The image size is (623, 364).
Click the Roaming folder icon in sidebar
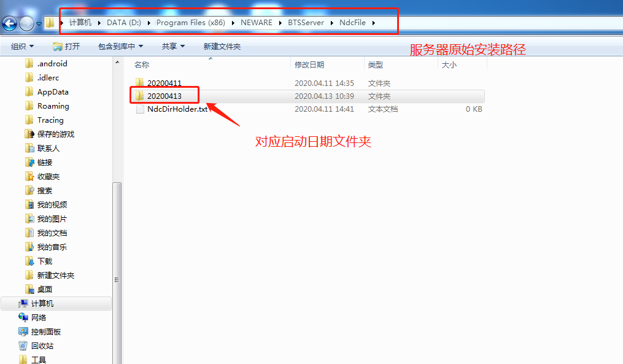point(29,106)
